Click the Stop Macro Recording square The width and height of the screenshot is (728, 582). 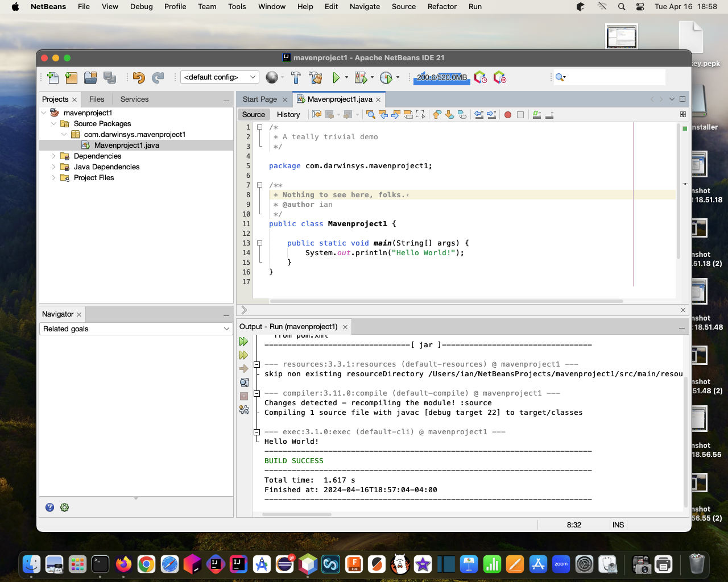[520, 115]
